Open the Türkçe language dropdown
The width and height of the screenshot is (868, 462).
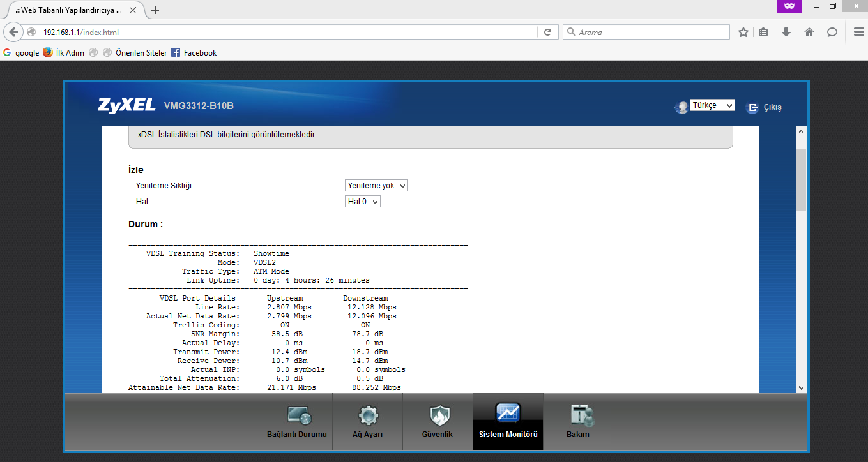pyautogui.click(x=712, y=105)
